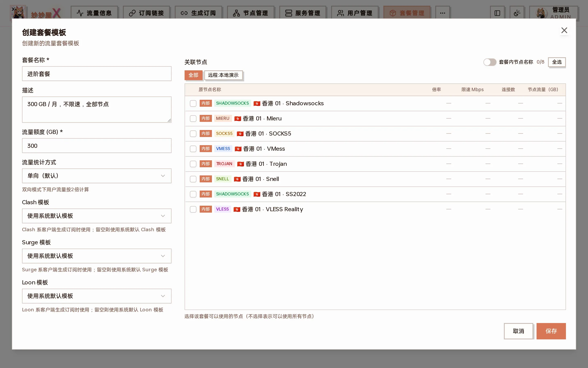
Task: Check the 香港 01 · SOCKS5 node
Action: click(x=193, y=134)
